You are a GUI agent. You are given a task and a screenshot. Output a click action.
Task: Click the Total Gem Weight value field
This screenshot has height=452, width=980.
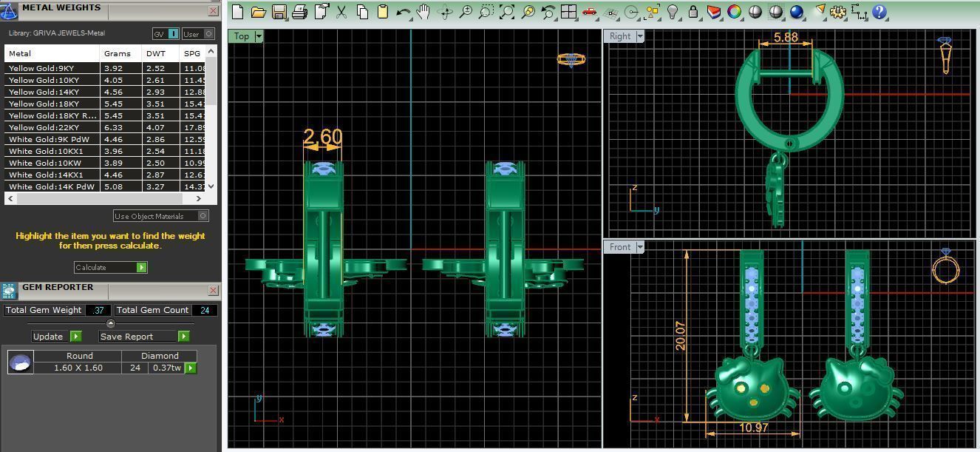98,310
